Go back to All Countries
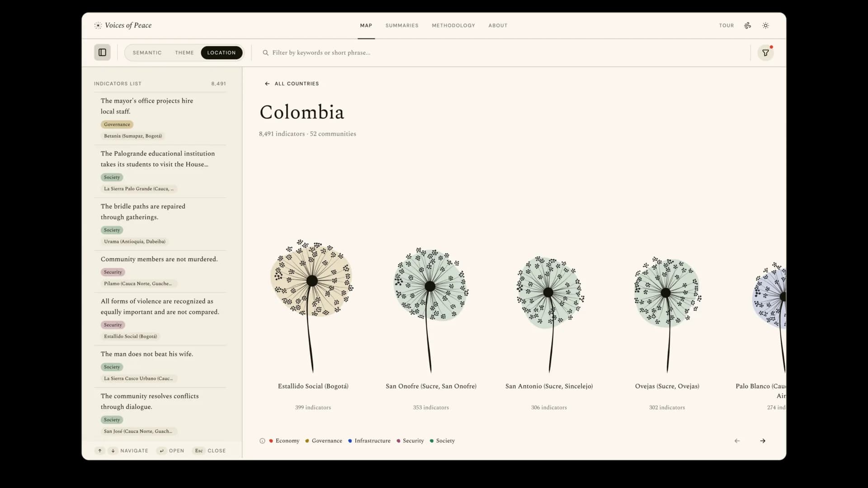The image size is (868, 488). (x=292, y=84)
